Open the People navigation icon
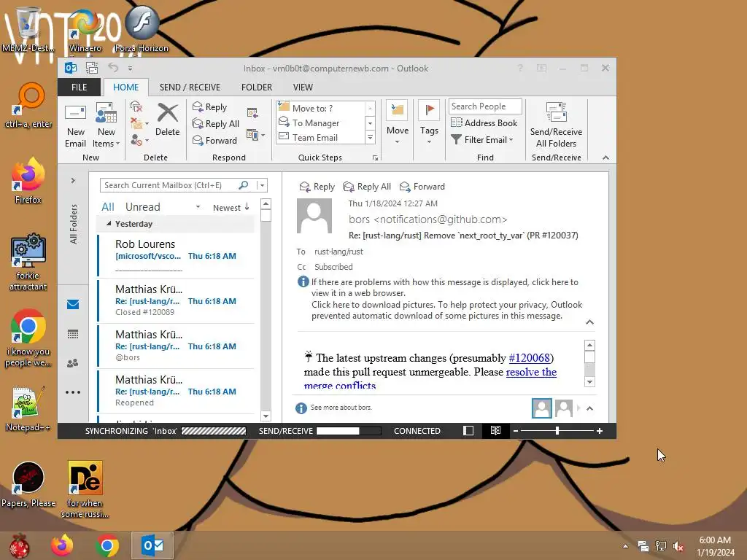Viewport: 747px width, 560px height. click(73, 363)
